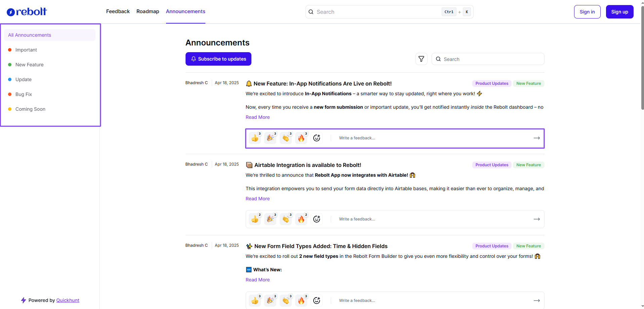
Task: Open the Feedback tab
Action: coord(118,11)
